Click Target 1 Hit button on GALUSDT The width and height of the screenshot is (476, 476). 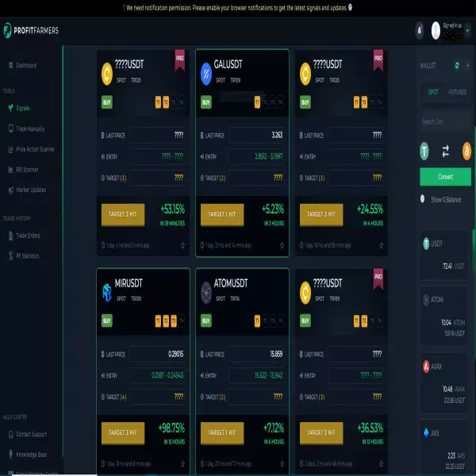[x=221, y=214]
